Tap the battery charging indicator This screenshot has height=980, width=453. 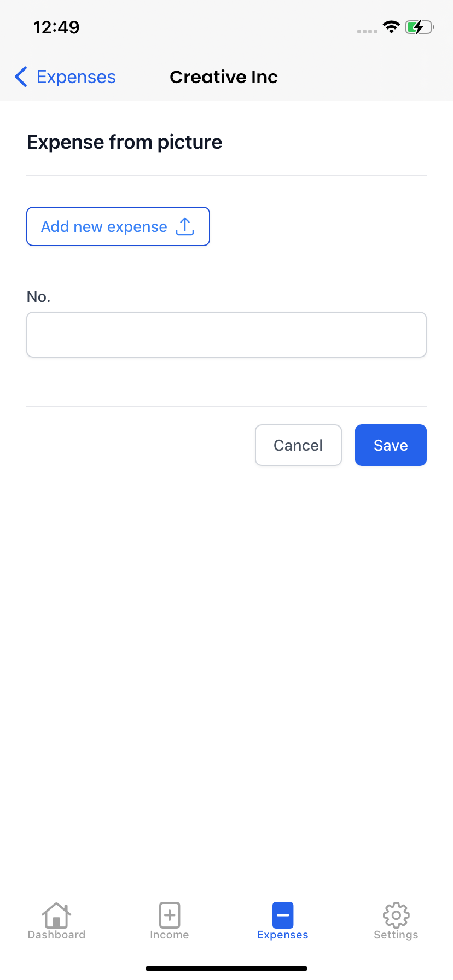[419, 27]
